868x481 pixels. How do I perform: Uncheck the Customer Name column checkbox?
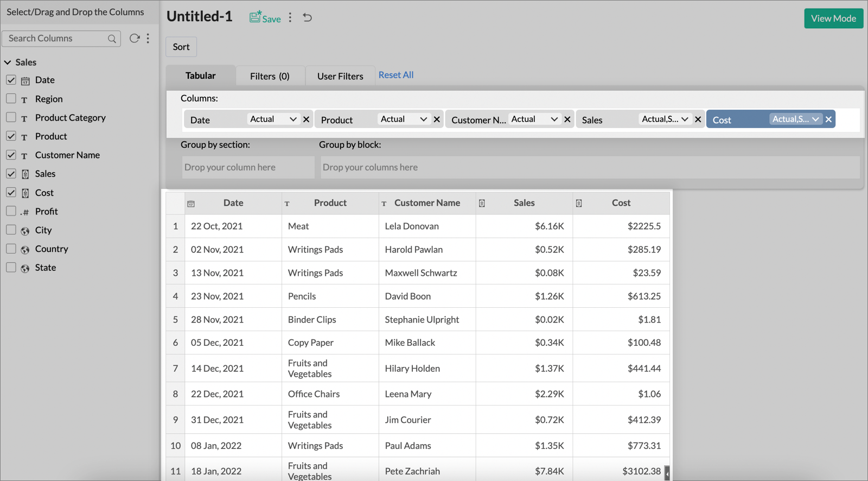(11, 155)
